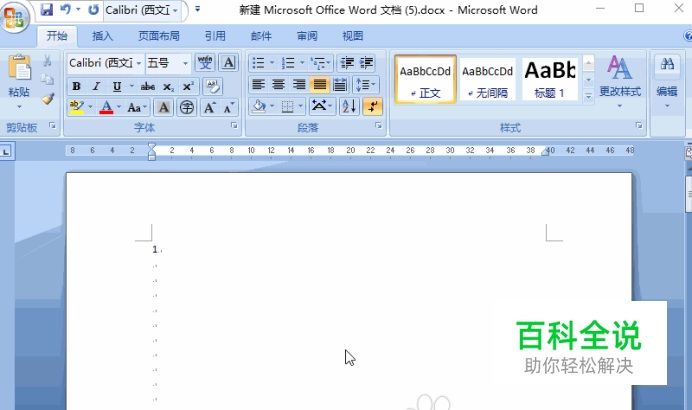The width and height of the screenshot is (692, 410).
Task: Toggle strikethrough abc formatting
Action: (148, 86)
